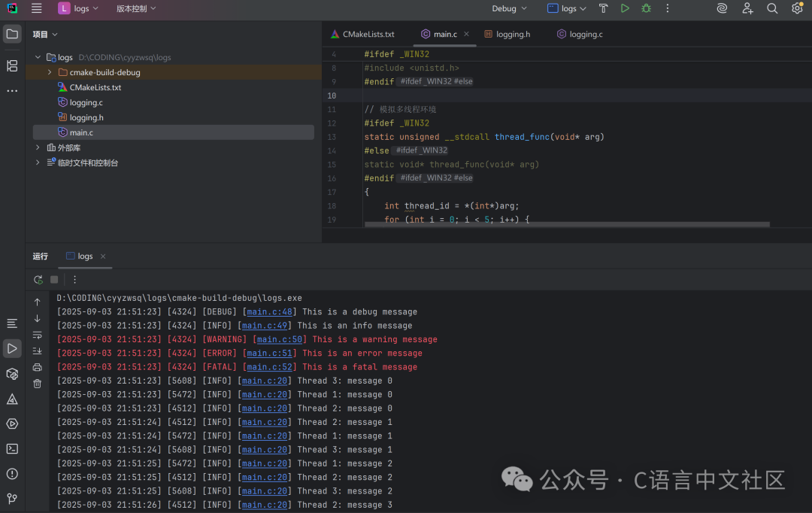Click line number 10 in gutter
The width and height of the screenshot is (812, 513).
(x=332, y=96)
